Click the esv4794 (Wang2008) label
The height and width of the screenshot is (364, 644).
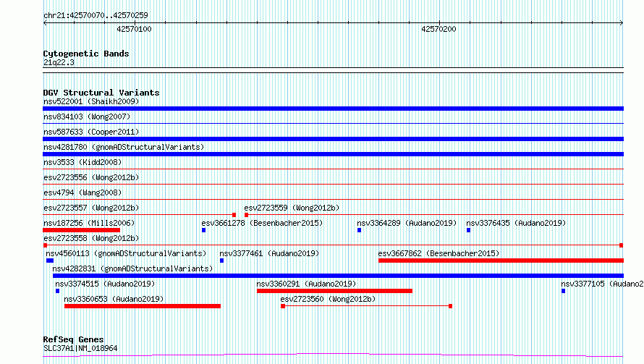tap(82, 192)
